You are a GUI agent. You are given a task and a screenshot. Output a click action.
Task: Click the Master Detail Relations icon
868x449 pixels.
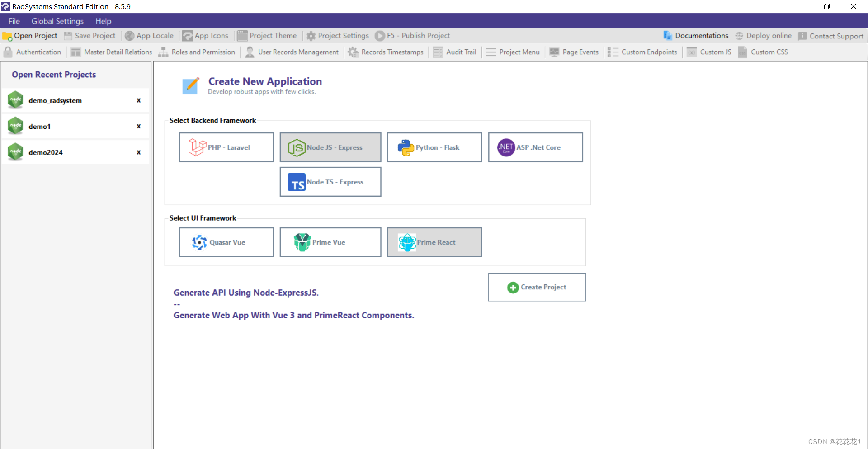(x=75, y=52)
